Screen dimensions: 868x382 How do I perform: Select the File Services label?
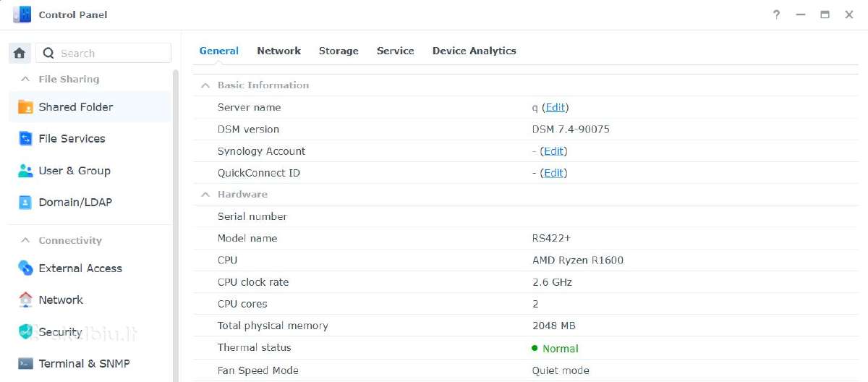coord(72,138)
